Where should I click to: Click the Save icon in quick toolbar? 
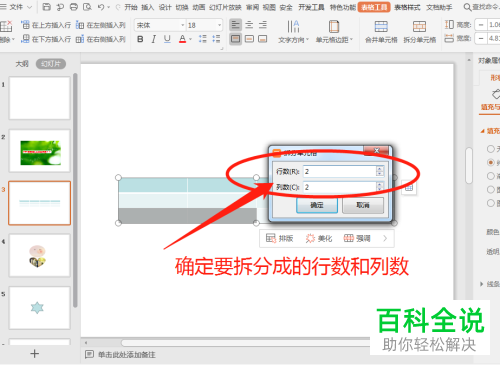click(x=47, y=7)
